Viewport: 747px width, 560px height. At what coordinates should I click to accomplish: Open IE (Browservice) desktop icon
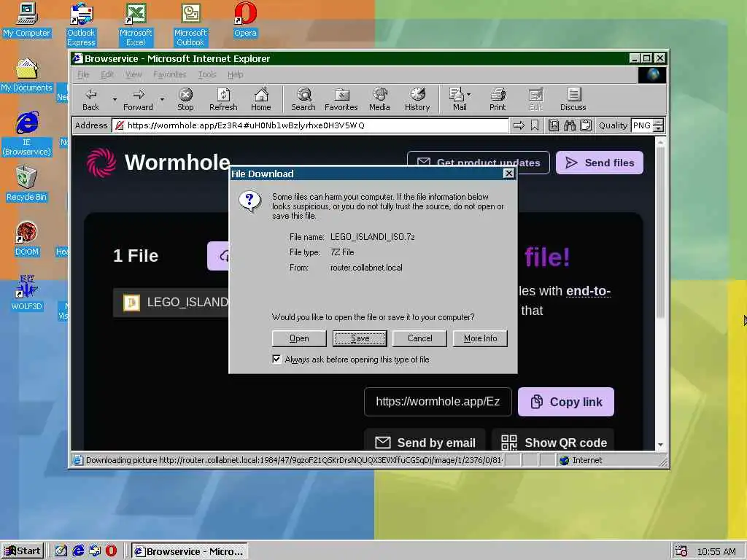27,134
